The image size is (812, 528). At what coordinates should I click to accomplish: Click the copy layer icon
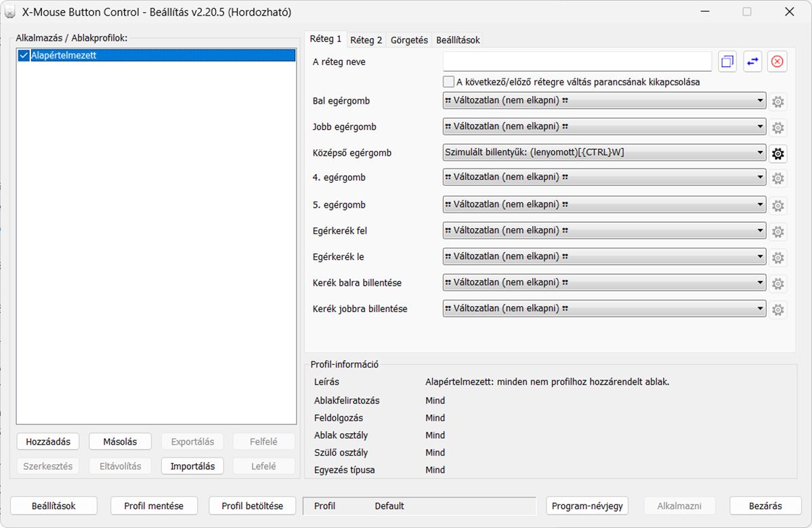[727, 62]
